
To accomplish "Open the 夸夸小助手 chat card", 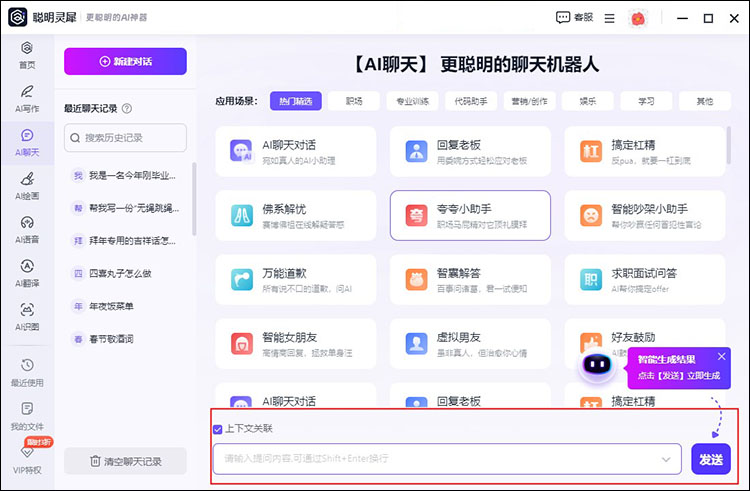I will tap(470, 215).
